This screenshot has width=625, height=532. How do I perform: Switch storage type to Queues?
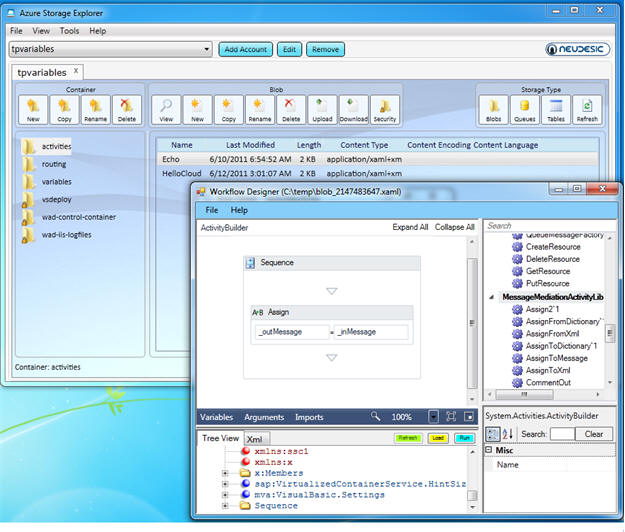(x=525, y=110)
